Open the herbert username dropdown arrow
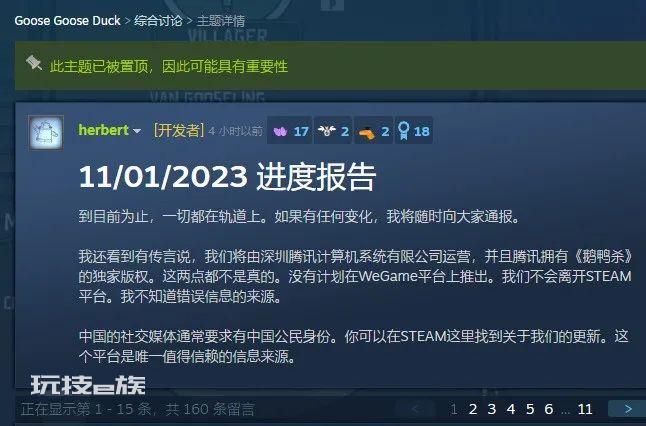646x426 pixels. click(137, 131)
